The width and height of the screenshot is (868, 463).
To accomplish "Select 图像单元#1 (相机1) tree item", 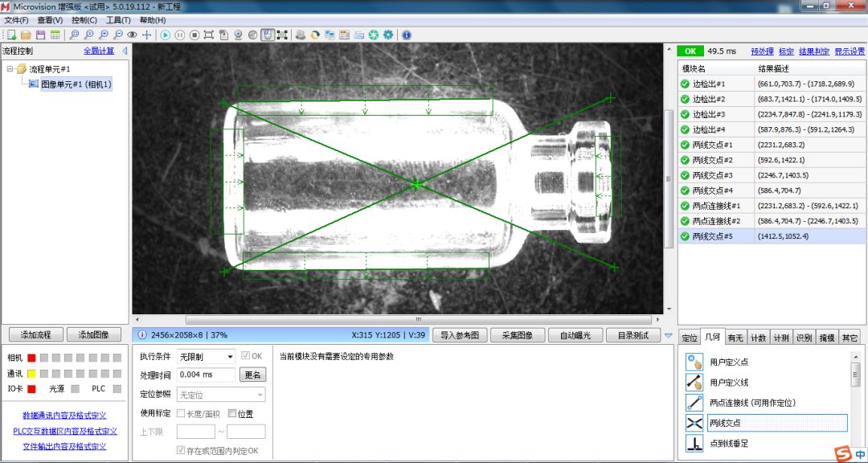I will tap(76, 84).
